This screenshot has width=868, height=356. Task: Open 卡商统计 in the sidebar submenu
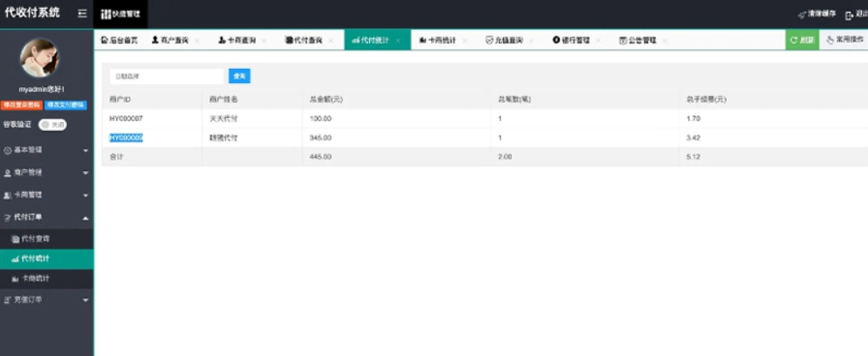(x=46, y=278)
